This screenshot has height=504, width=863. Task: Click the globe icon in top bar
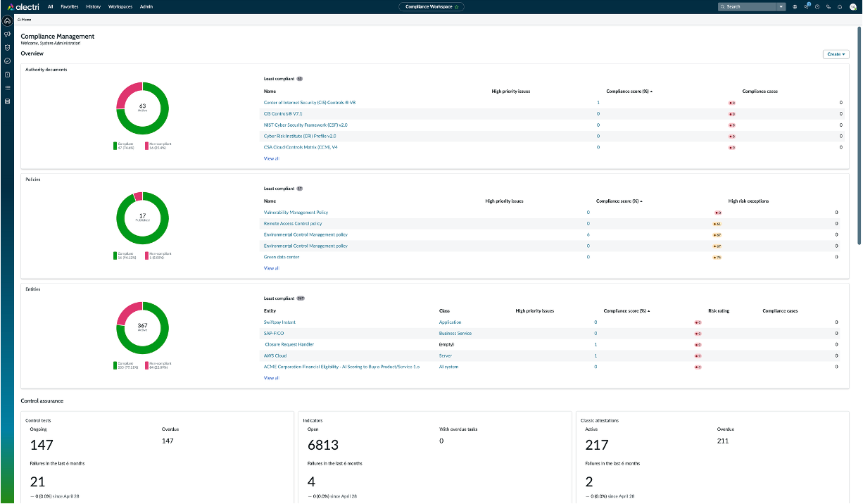(795, 6)
